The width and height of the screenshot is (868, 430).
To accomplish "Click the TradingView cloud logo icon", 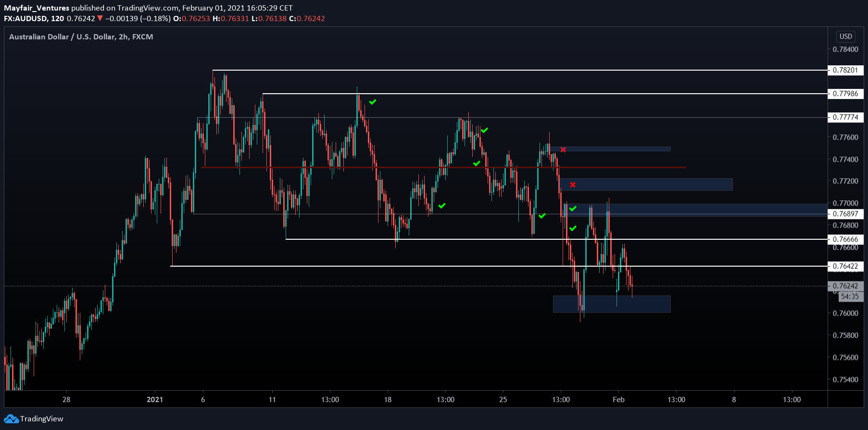I will click(x=11, y=419).
